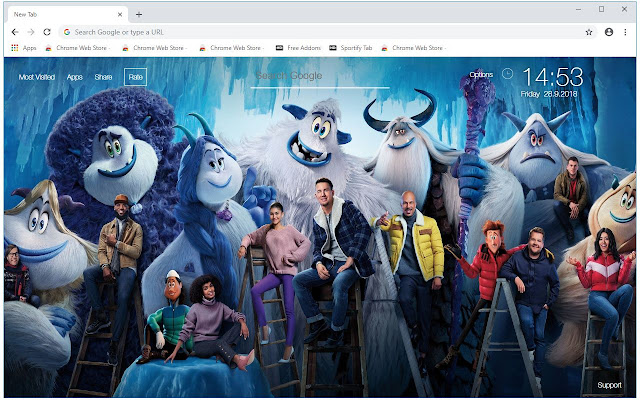Screen dimensions: 640x400
Task: Focus the Chrome address bar
Action: pos(329,32)
